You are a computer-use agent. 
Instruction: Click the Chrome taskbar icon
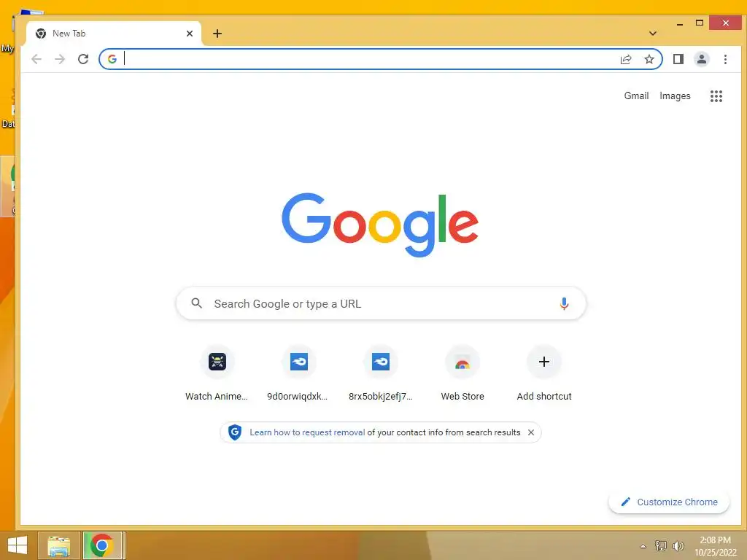click(x=102, y=545)
